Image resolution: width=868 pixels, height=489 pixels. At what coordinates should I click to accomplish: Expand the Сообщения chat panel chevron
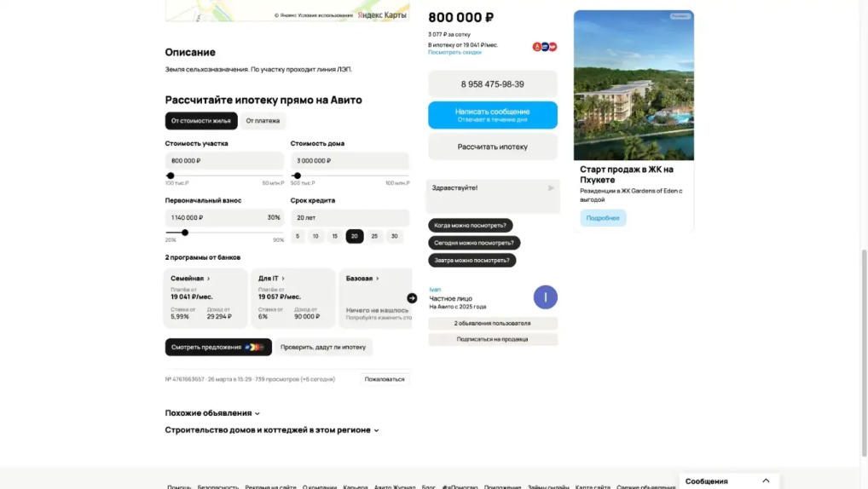tap(766, 480)
